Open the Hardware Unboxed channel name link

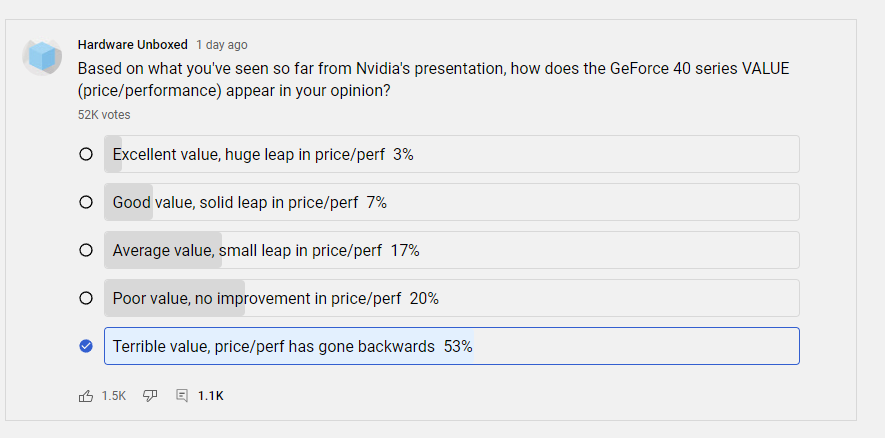(x=133, y=45)
